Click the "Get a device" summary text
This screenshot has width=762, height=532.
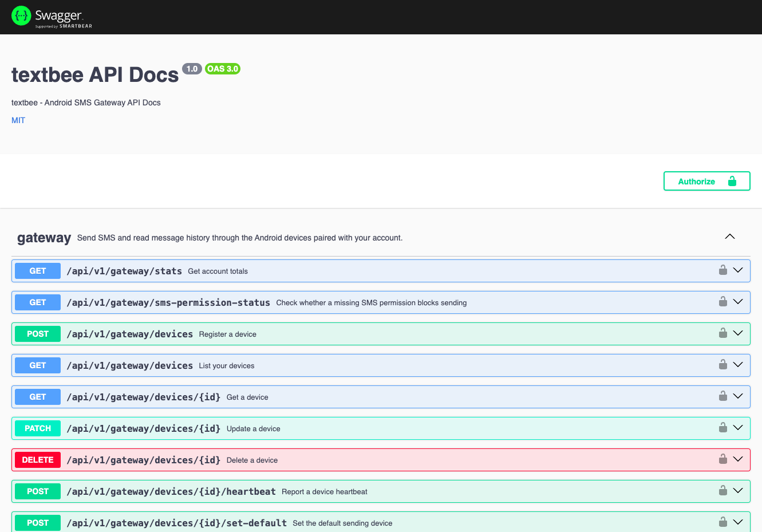point(247,397)
